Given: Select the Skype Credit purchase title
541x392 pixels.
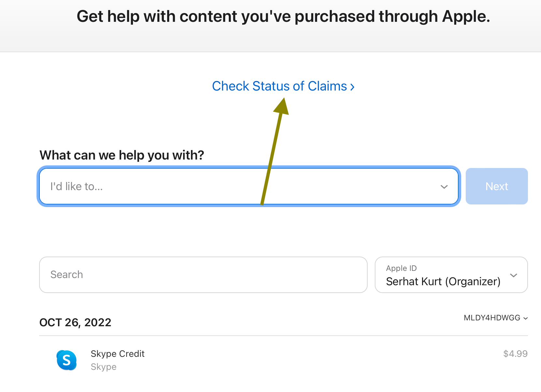Looking at the screenshot, I should point(118,354).
